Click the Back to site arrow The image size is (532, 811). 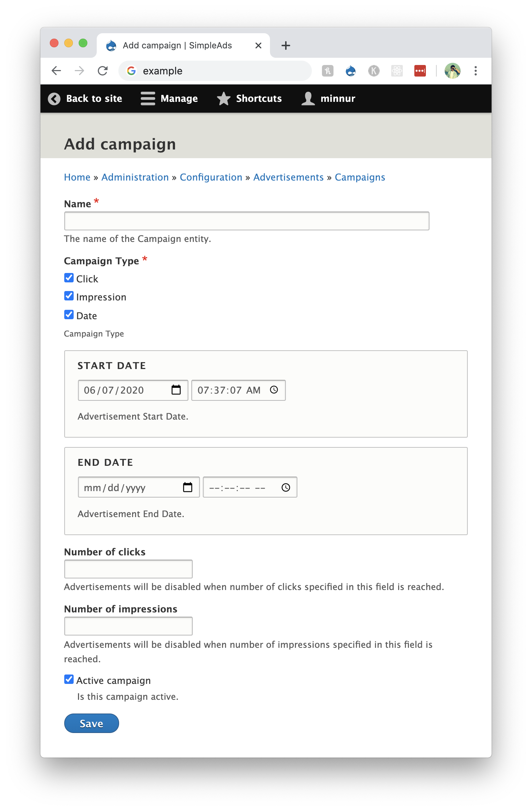[54, 98]
